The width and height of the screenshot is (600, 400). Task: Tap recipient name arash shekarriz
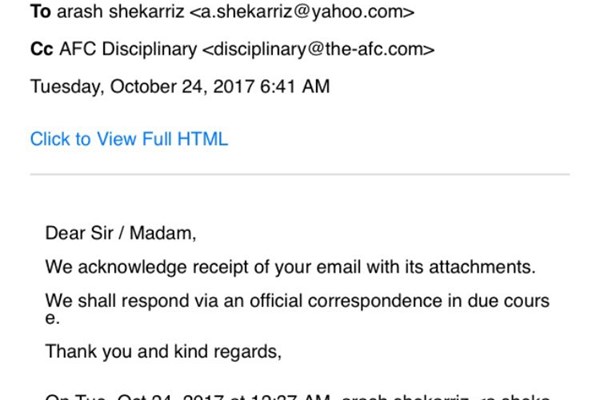coord(121,11)
